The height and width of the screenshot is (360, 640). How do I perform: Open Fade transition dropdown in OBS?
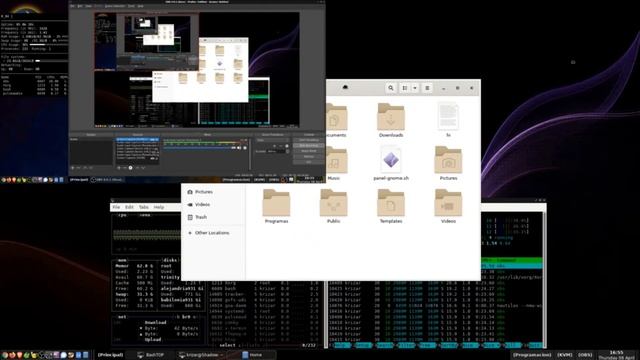point(273,140)
